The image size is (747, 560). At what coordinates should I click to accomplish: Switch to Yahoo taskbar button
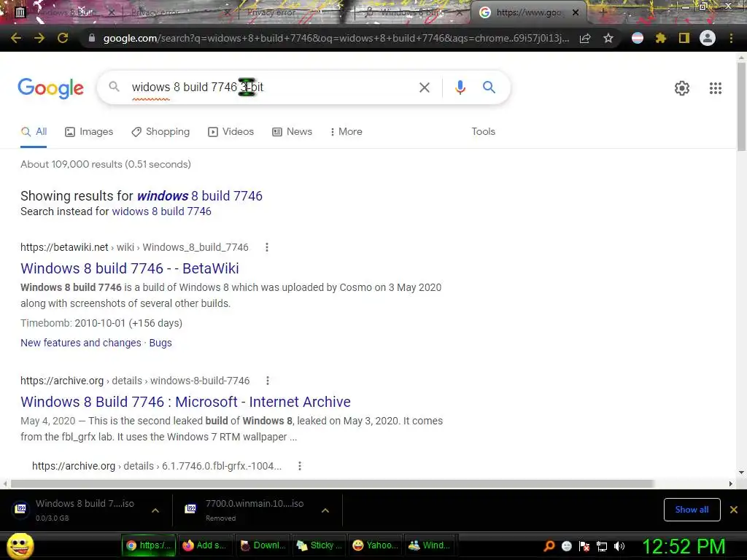click(376, 545)
